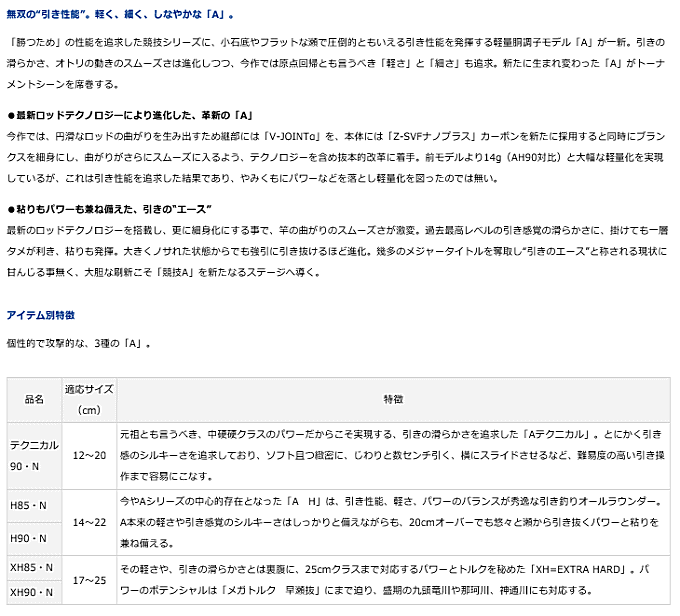Select the テクニカル 90・N product cell

[34, 455]
